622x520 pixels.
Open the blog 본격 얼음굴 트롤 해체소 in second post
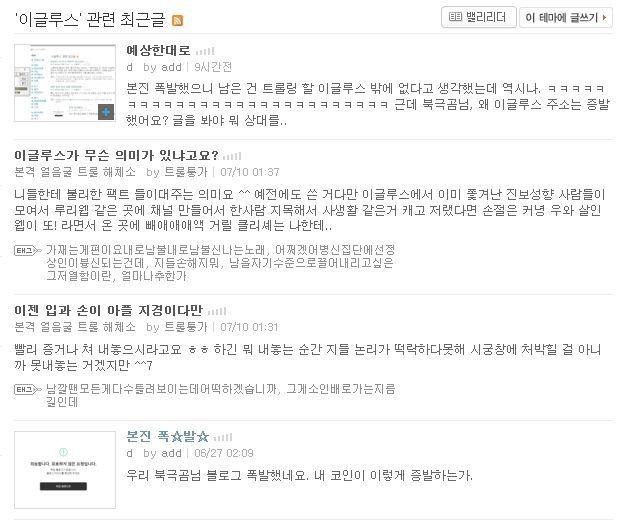point(75,172)
